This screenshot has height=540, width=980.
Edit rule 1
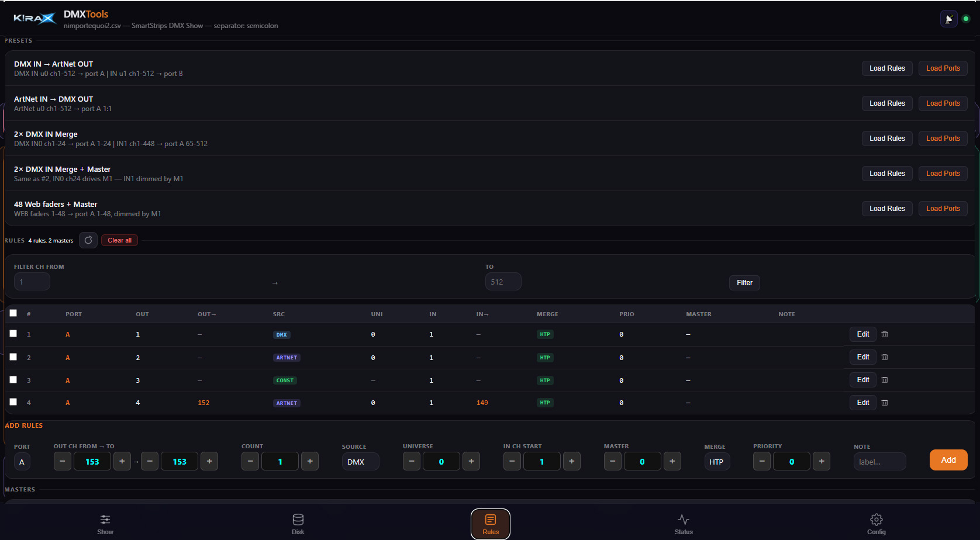pyautogui.click(x=863, y=334)
